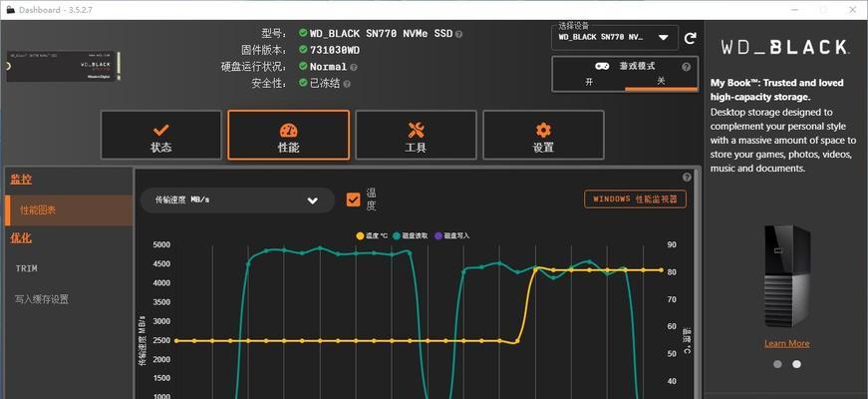Click the refresh devices icon
The width and height of the screenshot is (868, 399).
click(x=690, y=38)
